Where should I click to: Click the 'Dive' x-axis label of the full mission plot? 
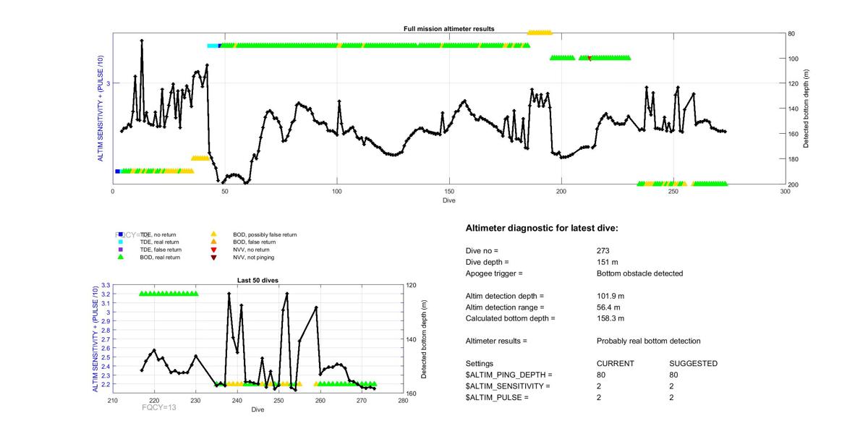448,200
